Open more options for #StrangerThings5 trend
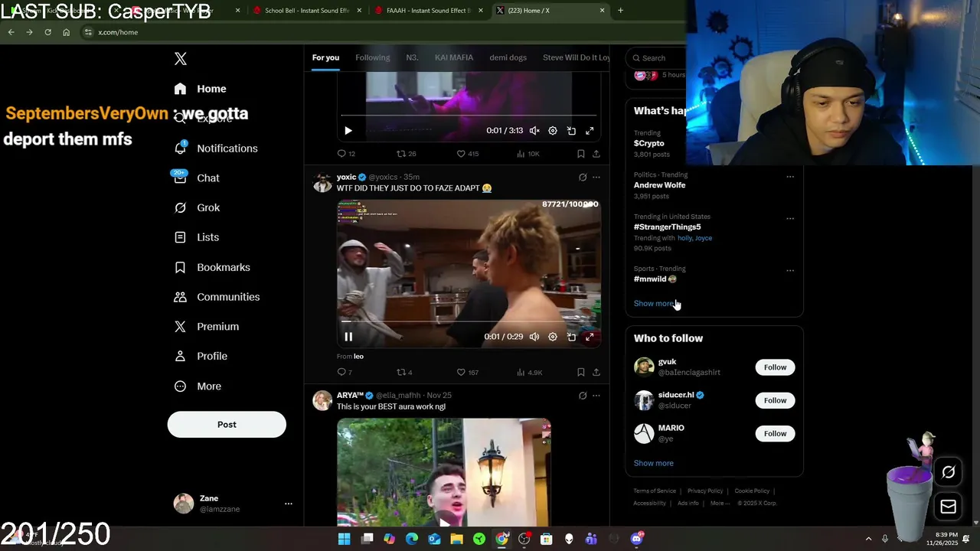This screenshot has height=551, width=980. pos(790,219)
